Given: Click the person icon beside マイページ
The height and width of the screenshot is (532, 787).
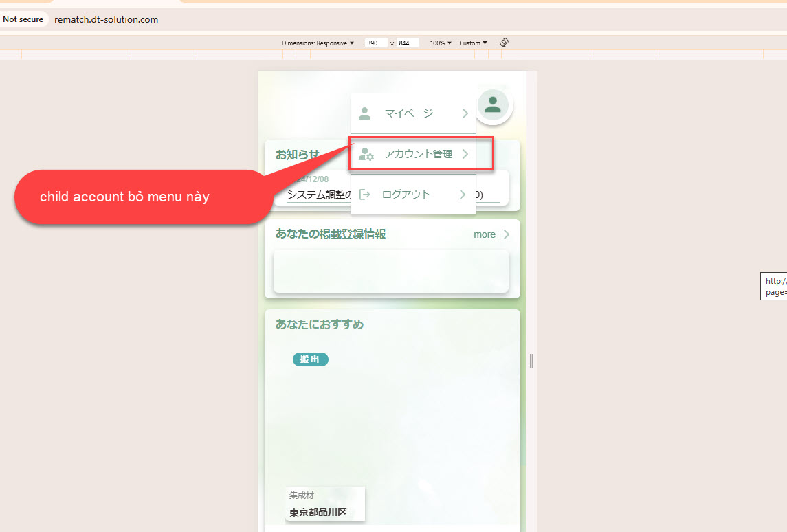Looking at the screenshot, I should point(365,113).
